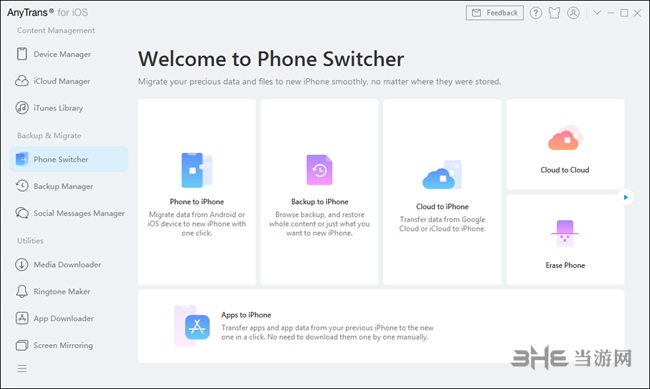Viewport: 650px width, 389px height.
Task: Minimize the AnyTrans window
Action: (611, 13)
